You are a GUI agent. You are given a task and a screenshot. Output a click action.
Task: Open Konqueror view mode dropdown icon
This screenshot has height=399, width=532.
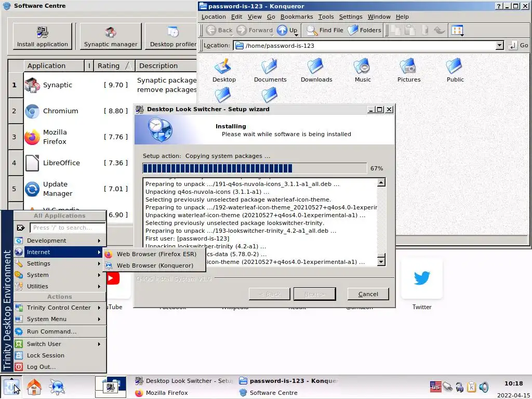pos(457,31)
